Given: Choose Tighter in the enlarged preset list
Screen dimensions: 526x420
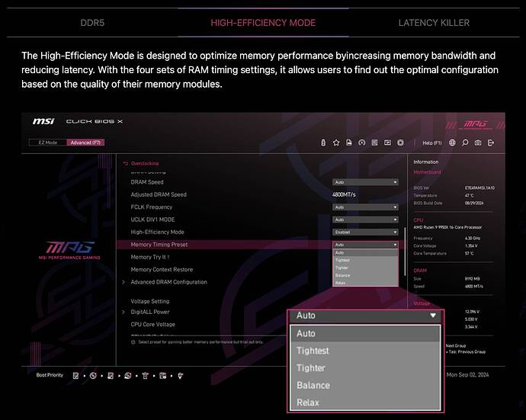Looking at the screenshot, I should coord(365,368).
